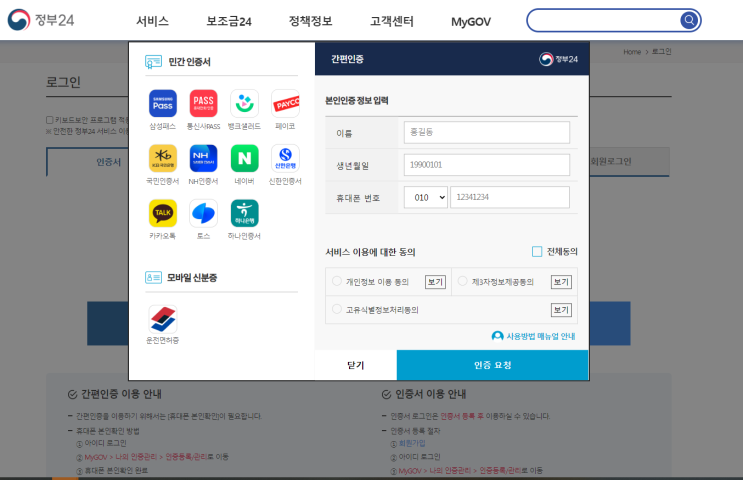Switch to the 인증서 login tab

pyautogui.click(x=88, y=162)
